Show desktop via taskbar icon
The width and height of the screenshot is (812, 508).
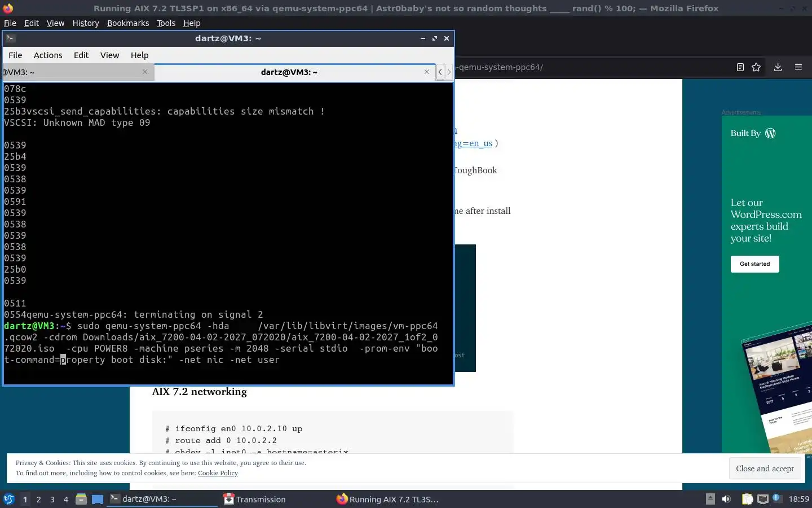[x=98, y=499]
